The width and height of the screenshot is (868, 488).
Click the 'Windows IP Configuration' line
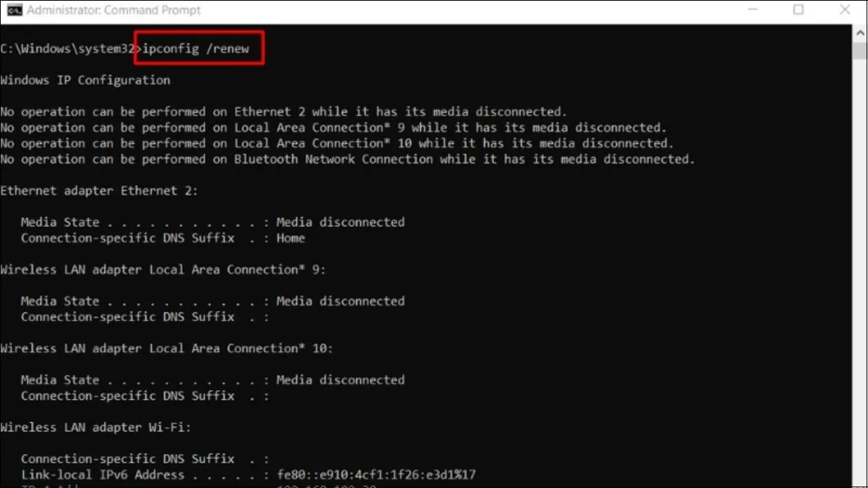coord(85,80)
